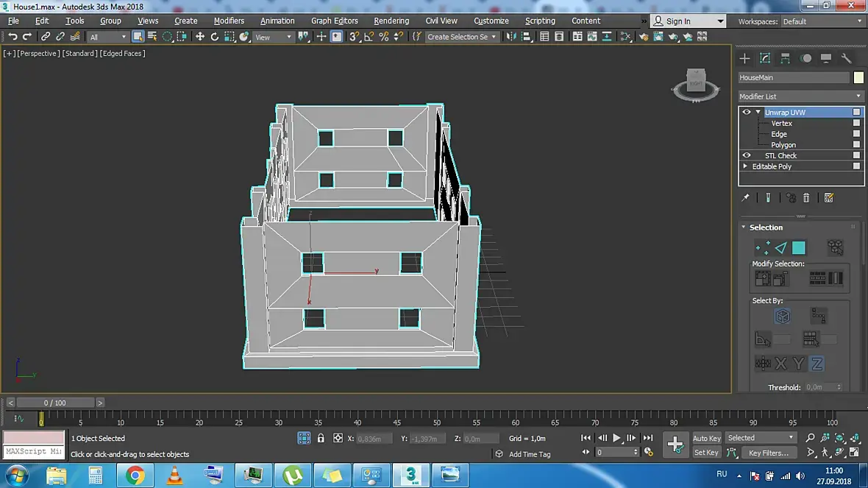Open the Utilities wrench panel
868x488 pixels.
[x=846, y=58]
